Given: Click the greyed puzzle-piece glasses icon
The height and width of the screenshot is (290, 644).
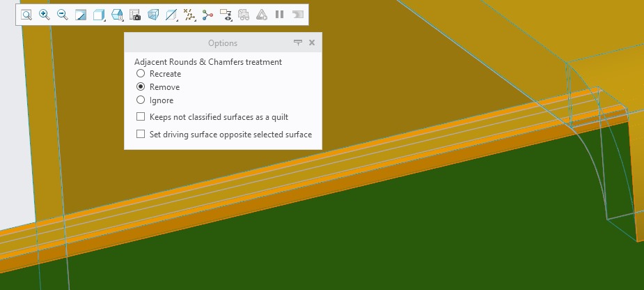Looking at the screenshot, I should (244, 15).
